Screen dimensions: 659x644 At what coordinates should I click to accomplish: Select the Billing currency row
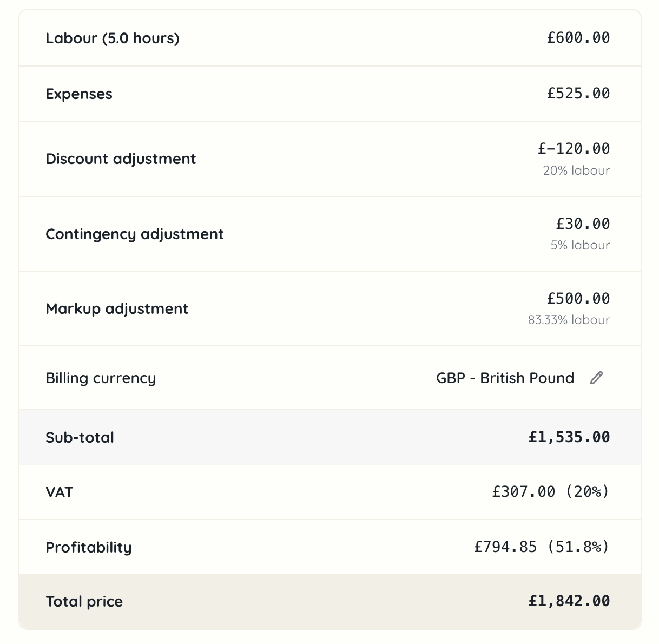click(101, 378)
